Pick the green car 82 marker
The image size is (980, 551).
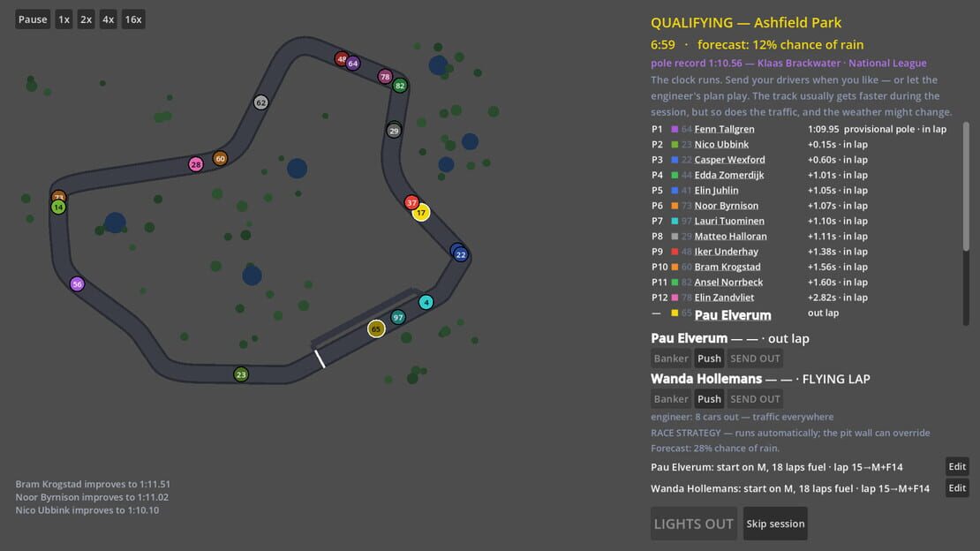click(x=400, y=86)
